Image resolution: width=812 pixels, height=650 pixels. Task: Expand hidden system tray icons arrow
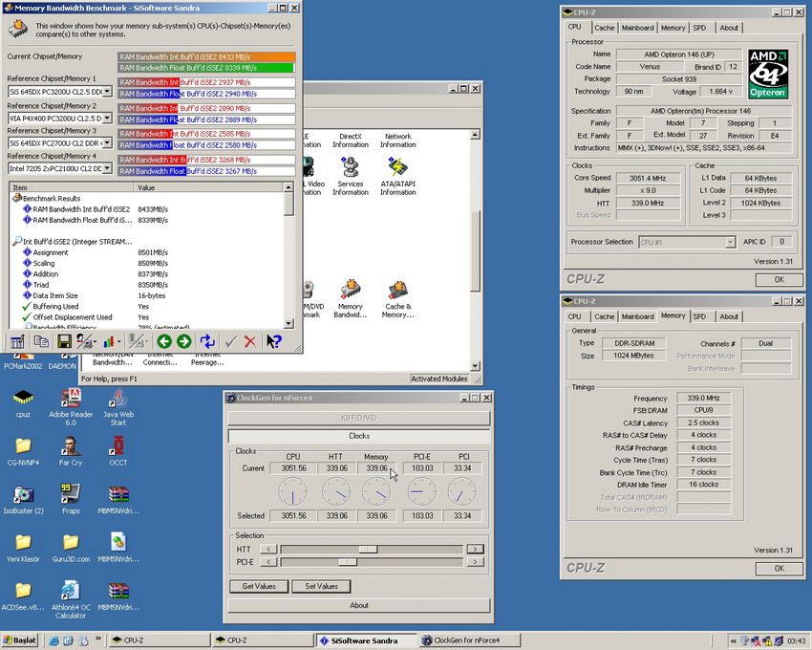734,641
